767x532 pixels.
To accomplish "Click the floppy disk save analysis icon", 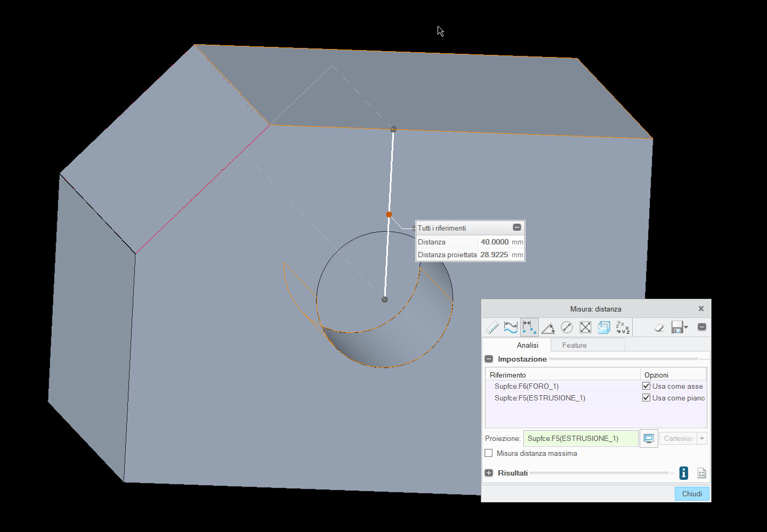I will coord(677,328).
